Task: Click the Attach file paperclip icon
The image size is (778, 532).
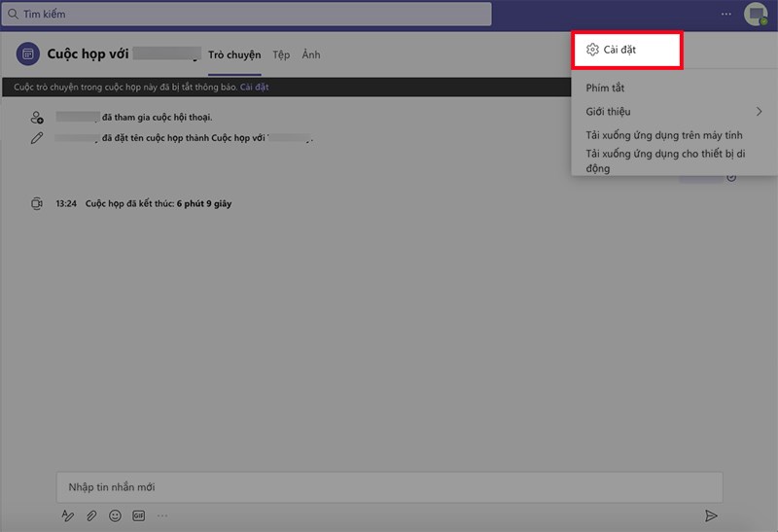Action: (91, 515)
